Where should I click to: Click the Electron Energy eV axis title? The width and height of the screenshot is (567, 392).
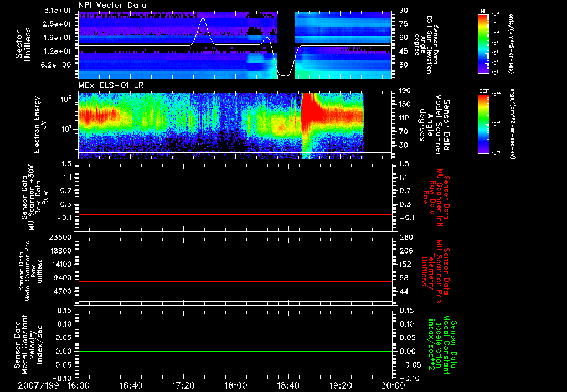(40, 125)
